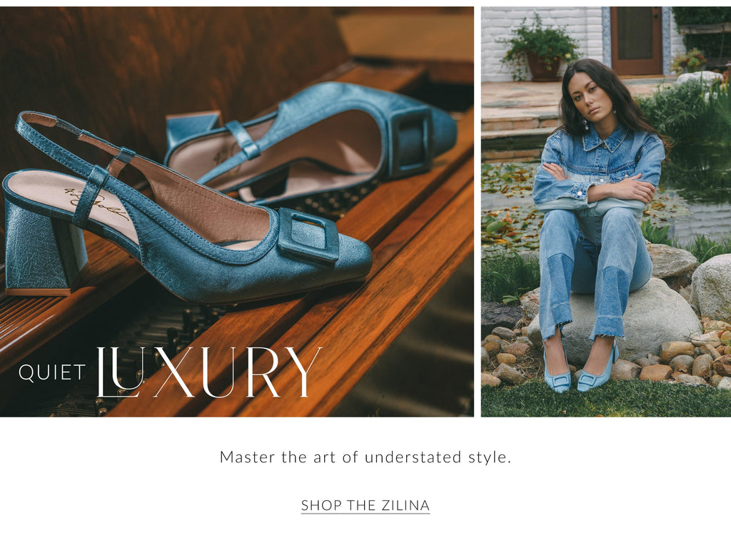731x560 pixels.
Task: Click the block heel of the front shoe
Action: tap(44, 256)
